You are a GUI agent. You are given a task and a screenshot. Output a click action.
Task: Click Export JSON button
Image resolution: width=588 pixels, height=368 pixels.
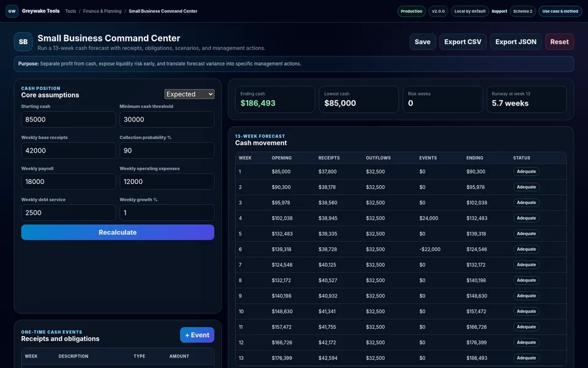coord(516,42)
